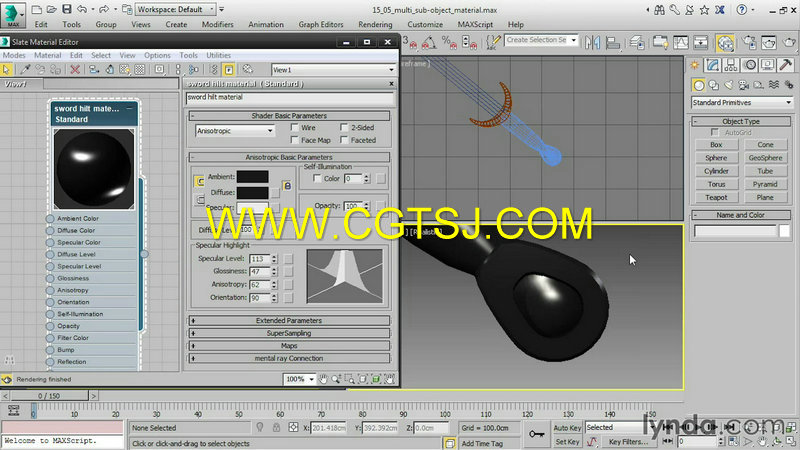This screenshot has width=800, height=450.
Task: Select the Geometry category sphere icon
Action: (x=699, y=85)
